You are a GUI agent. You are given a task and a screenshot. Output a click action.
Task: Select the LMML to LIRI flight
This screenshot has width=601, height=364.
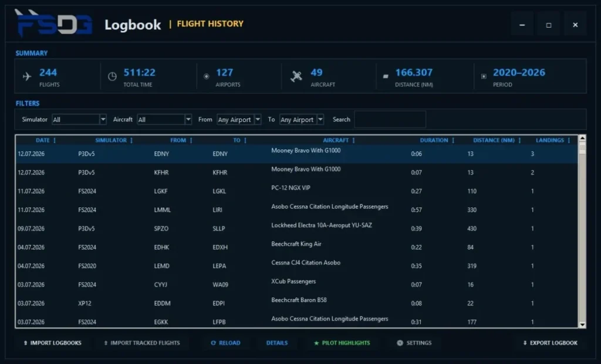tap(296, 210)
